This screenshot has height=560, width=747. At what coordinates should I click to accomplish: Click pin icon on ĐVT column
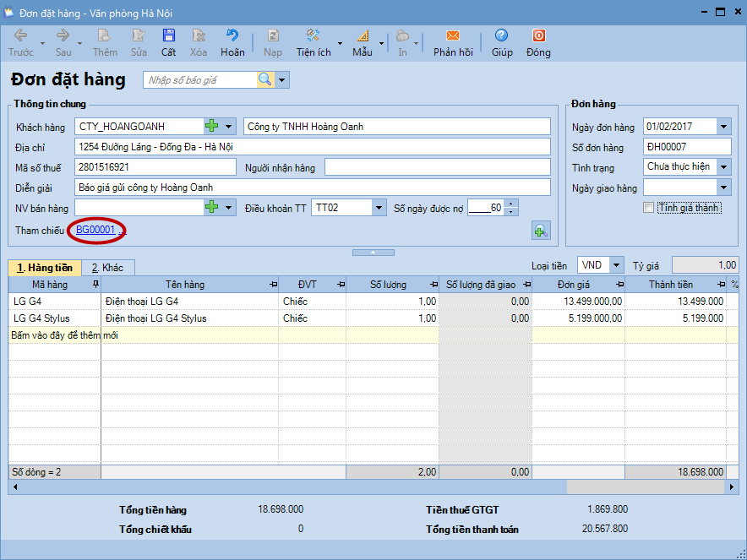pos(341,285)
